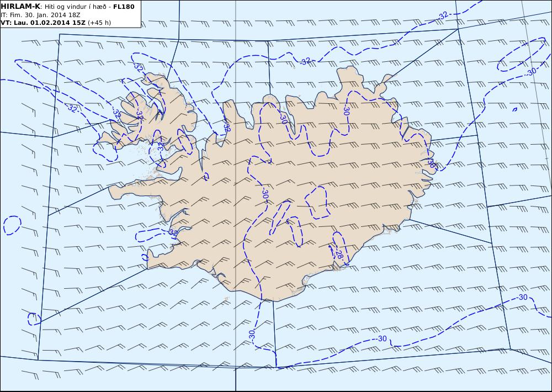Select the "IT: Fim. 30. Jan. 2014 18Z" line

pyautogui.click(x=41, y=15)
